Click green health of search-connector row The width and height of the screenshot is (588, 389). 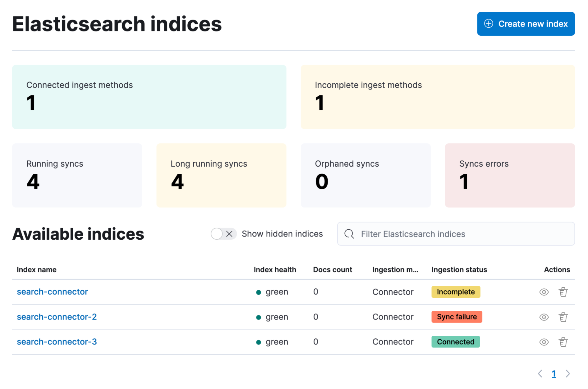coord(272,292)
